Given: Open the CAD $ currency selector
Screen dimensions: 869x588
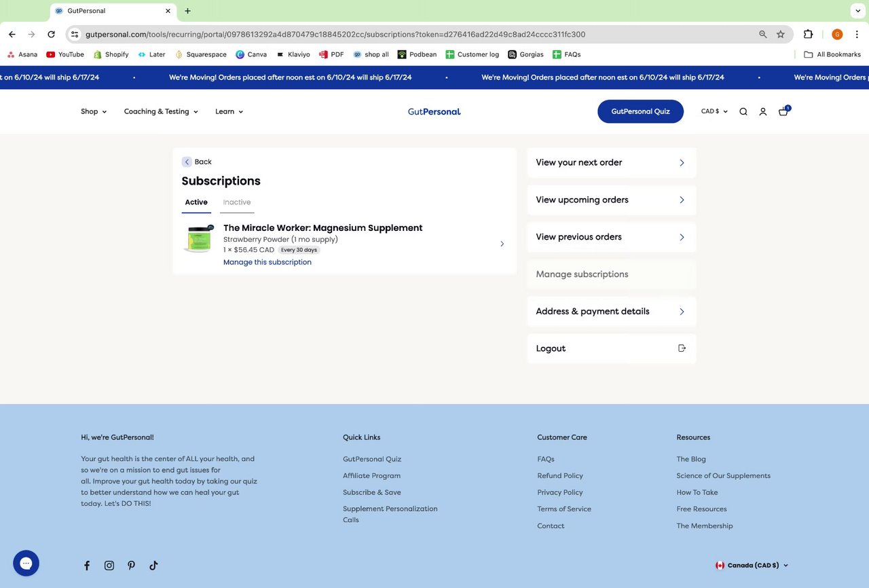Looking at the screenshot, I should pyautogui.click(x=714, y=111).
